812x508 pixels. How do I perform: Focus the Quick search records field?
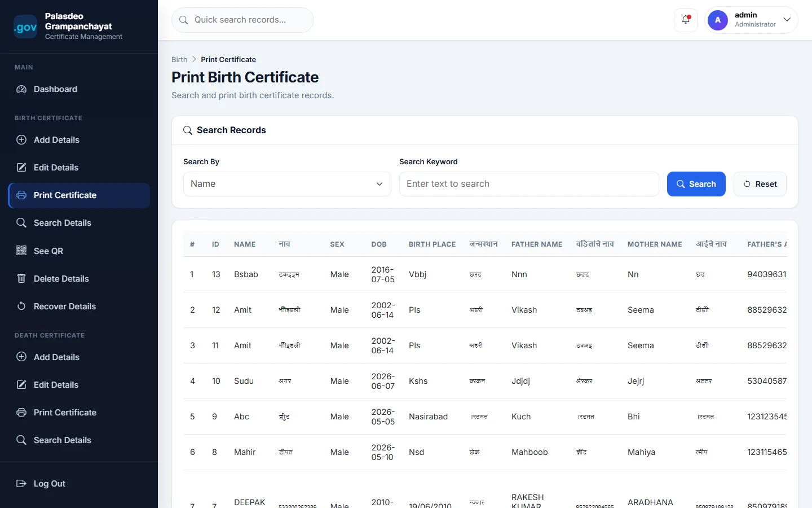tap(242, 20)
